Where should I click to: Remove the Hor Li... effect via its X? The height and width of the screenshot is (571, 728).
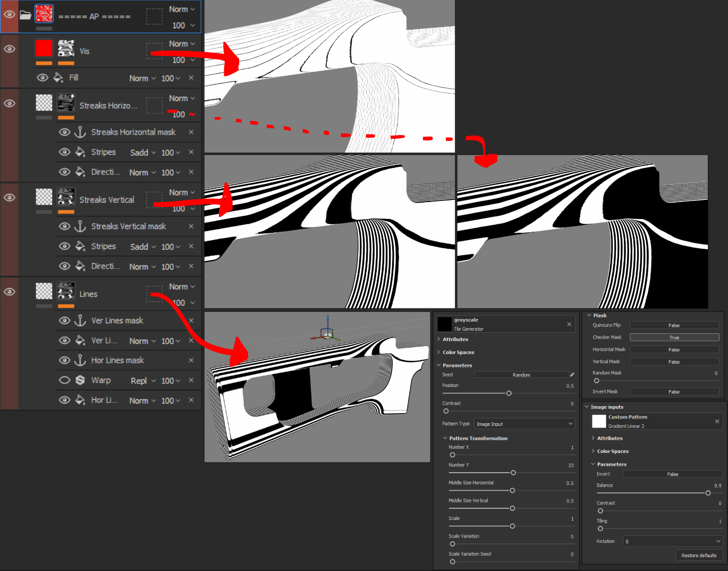[191, 400]
